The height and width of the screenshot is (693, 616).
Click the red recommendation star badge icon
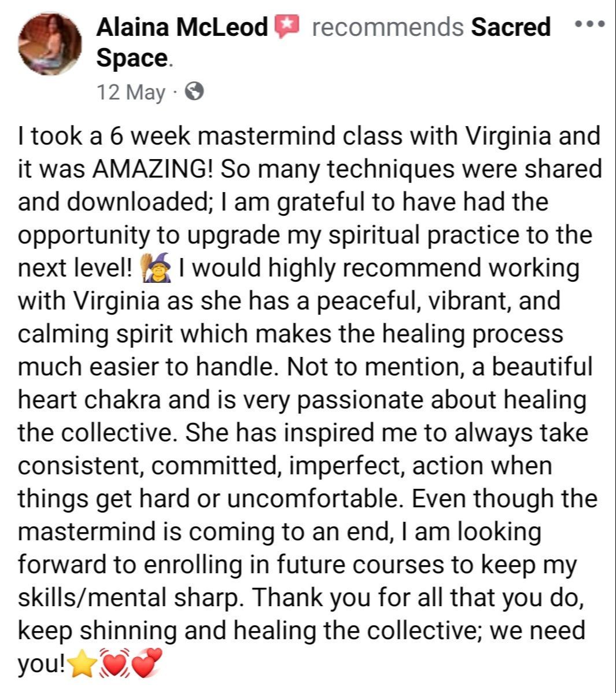tap(286, 27)
